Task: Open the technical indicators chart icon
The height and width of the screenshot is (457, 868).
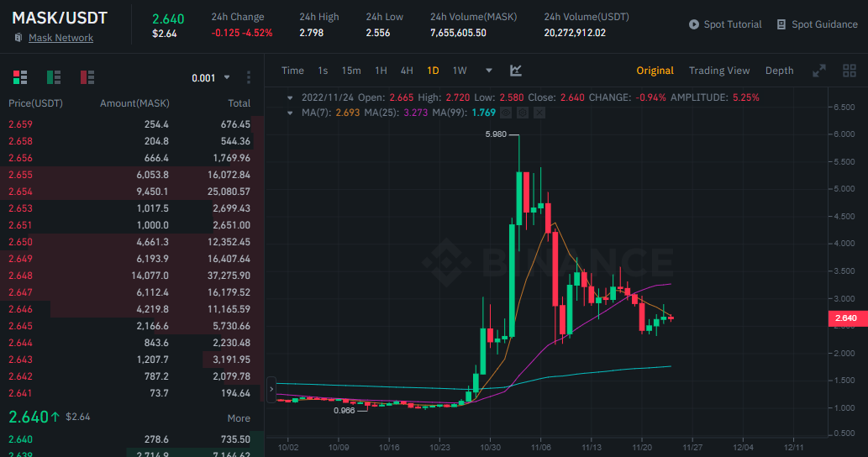Action: [515, 71]
